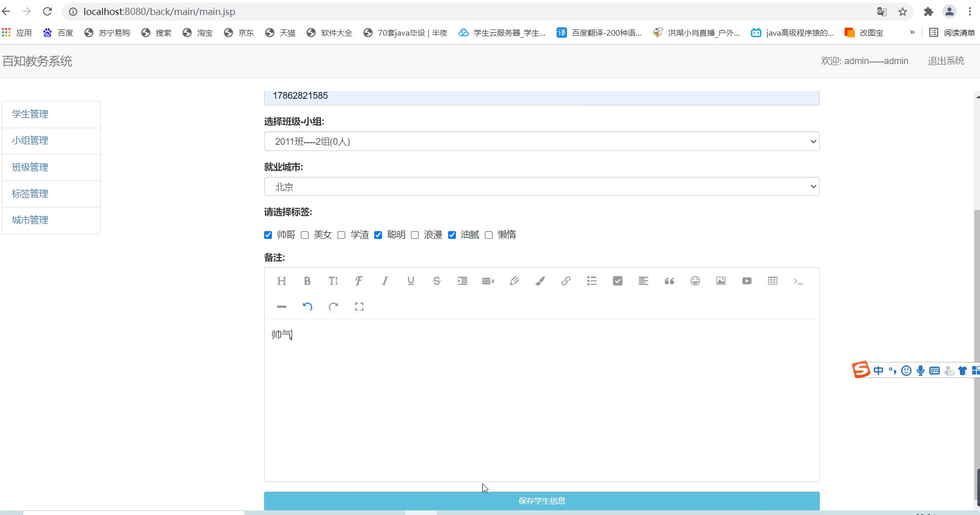Open the Chrome profile avatar
Image resolution: width=980 pixels, height=515 pixels.
[x=950, y=11]
